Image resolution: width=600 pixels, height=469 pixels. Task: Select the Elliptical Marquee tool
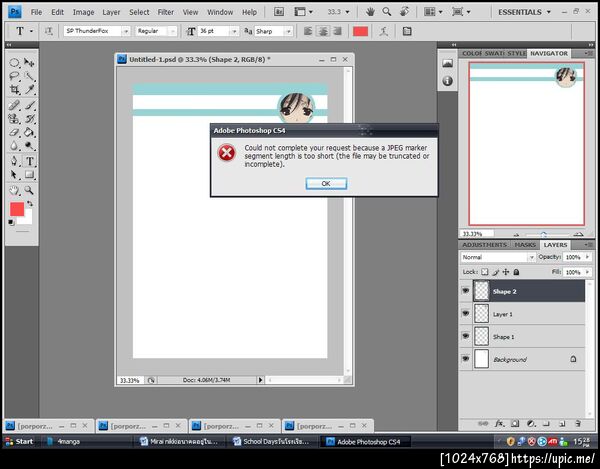point(14,63)
